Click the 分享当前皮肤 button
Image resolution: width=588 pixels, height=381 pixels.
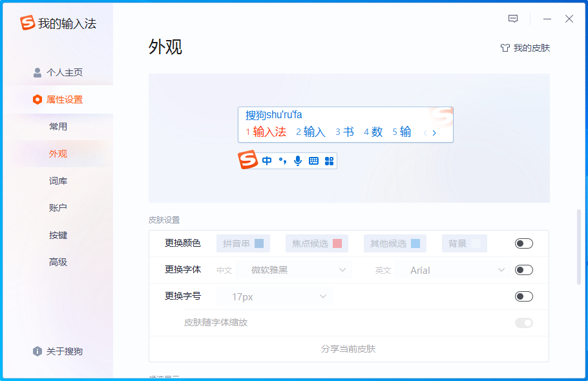coord(348,349)
